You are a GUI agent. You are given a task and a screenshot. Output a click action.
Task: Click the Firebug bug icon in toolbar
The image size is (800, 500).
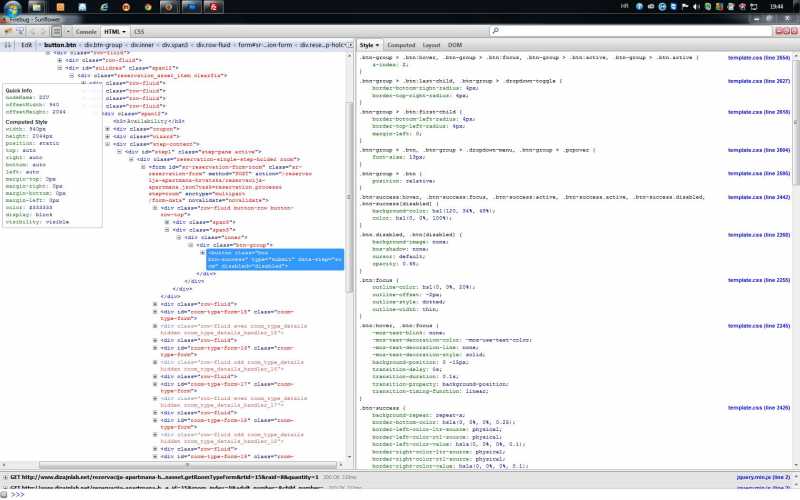coord(9,31)
